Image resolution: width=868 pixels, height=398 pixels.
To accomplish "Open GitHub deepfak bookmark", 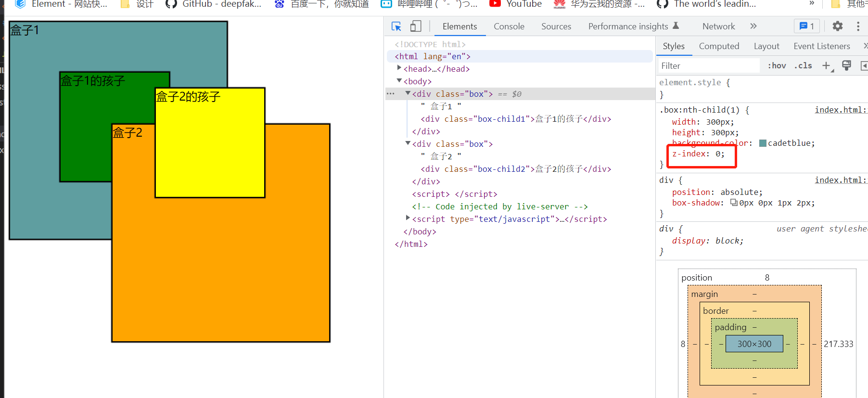I will pos(214,4).
